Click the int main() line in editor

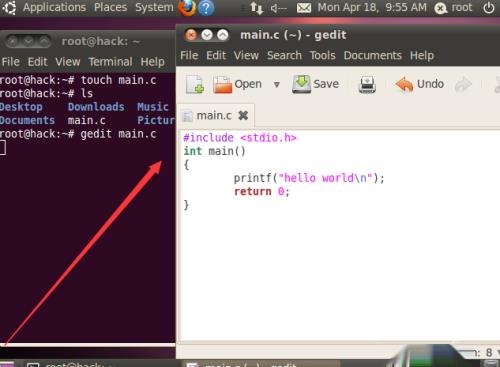coord(214,151)
